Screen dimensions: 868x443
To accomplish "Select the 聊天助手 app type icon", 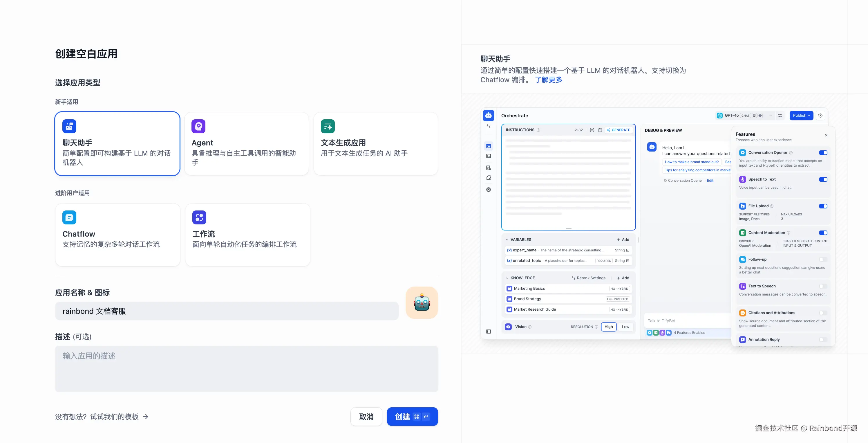I will [x=69, y=126].
